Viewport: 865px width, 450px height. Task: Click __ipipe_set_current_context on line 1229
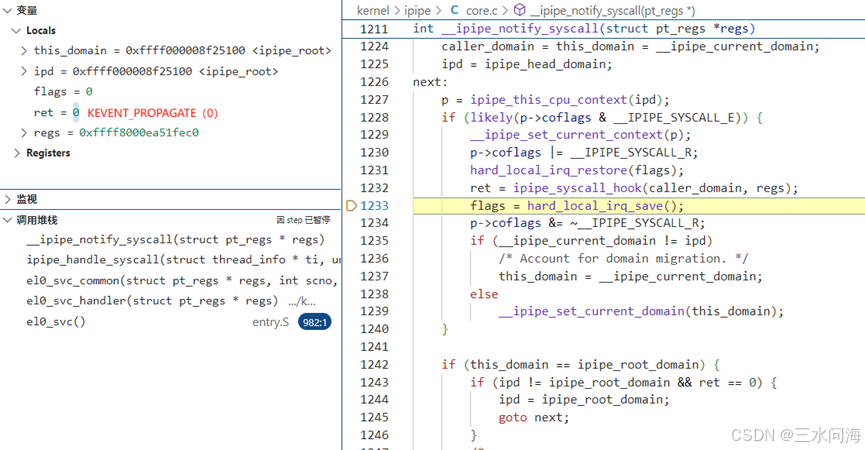tap(567, 135)
